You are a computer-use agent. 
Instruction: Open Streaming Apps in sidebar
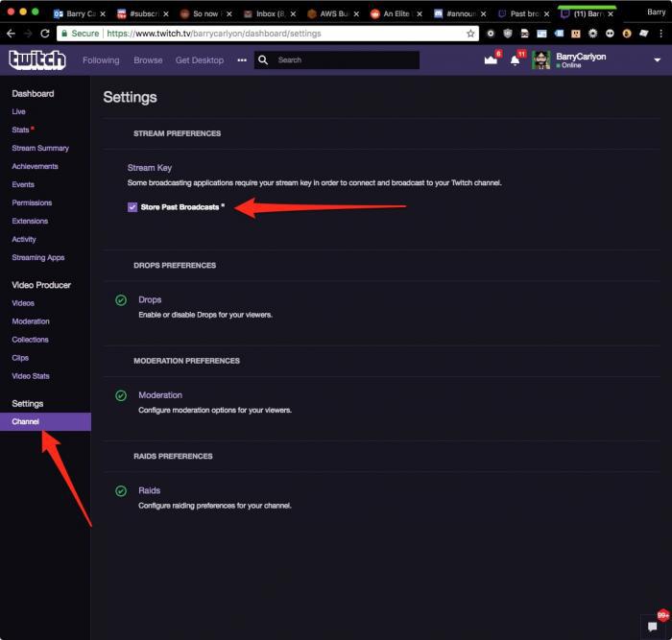(38, 257)
